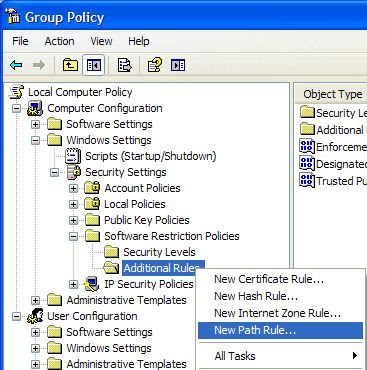The width and height of the screenshot is (367, 370).
Task: Expand Administrative Templates under Computer Configuration
Action: [x=35, y=300]
